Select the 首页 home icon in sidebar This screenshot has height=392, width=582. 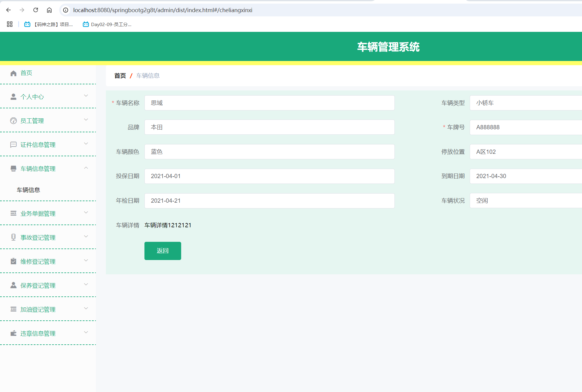coord(13,73)
